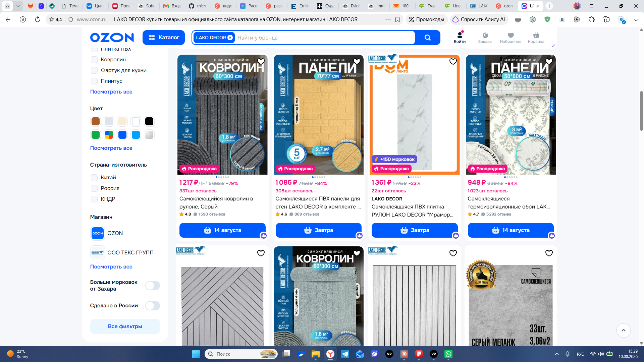Open the Все фильтры button
Image resolution: width=644 pixels, height=362 pixels.
click(125, 326)
